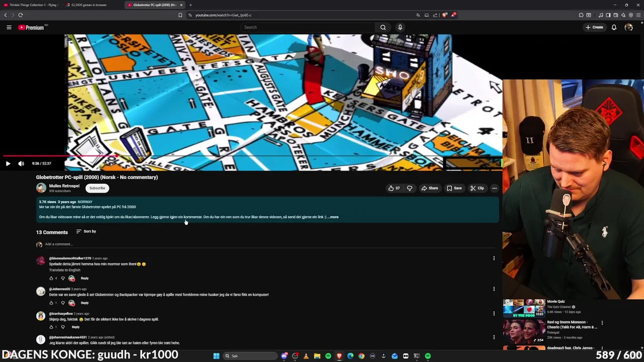Play the paused YouTube video
644x362 pixels.
8,163
